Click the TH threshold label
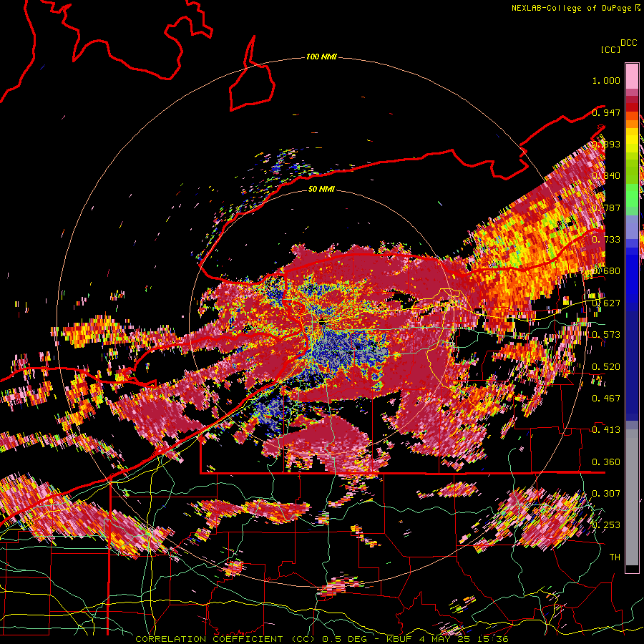Image resolution: width=644 pixels, height=644 pixels. (x=615, y=557)
